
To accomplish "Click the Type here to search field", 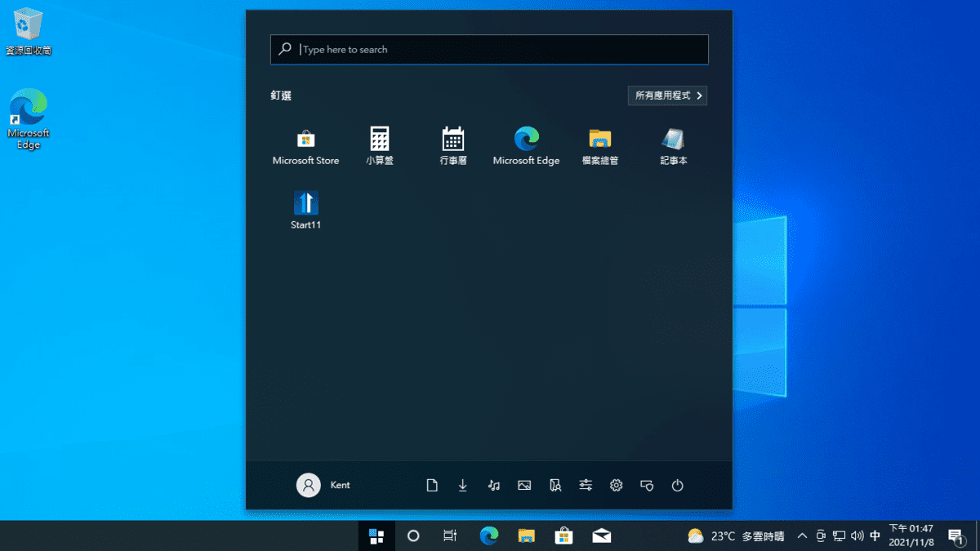I will click(490, 50).
